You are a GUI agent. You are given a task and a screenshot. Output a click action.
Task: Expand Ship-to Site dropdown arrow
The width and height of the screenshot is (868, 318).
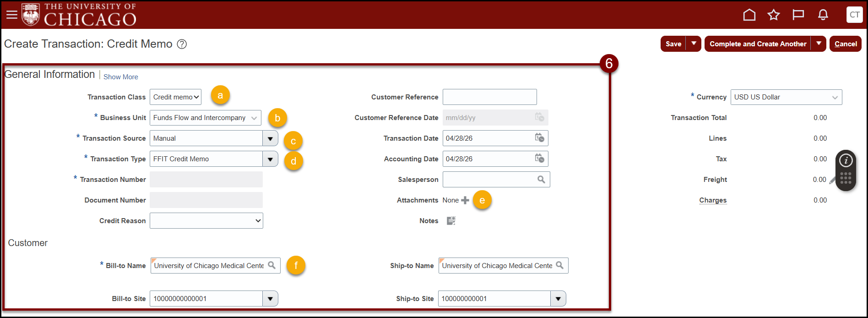[x=558, y=299]
